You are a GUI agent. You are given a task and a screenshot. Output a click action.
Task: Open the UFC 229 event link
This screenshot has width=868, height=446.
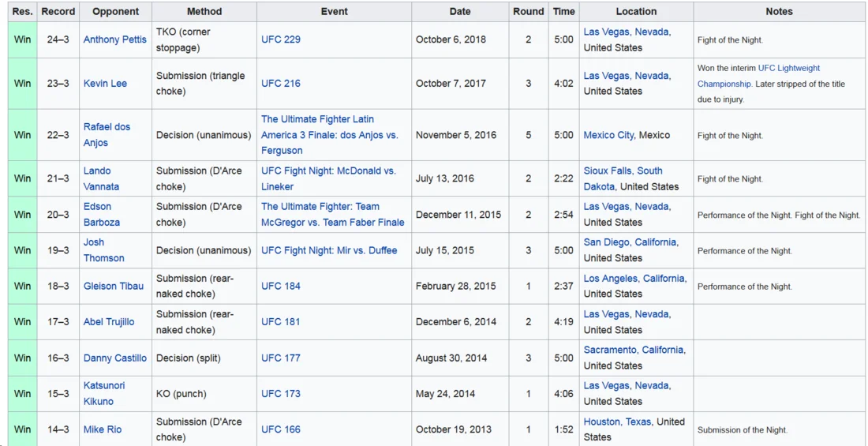(280, 39)
